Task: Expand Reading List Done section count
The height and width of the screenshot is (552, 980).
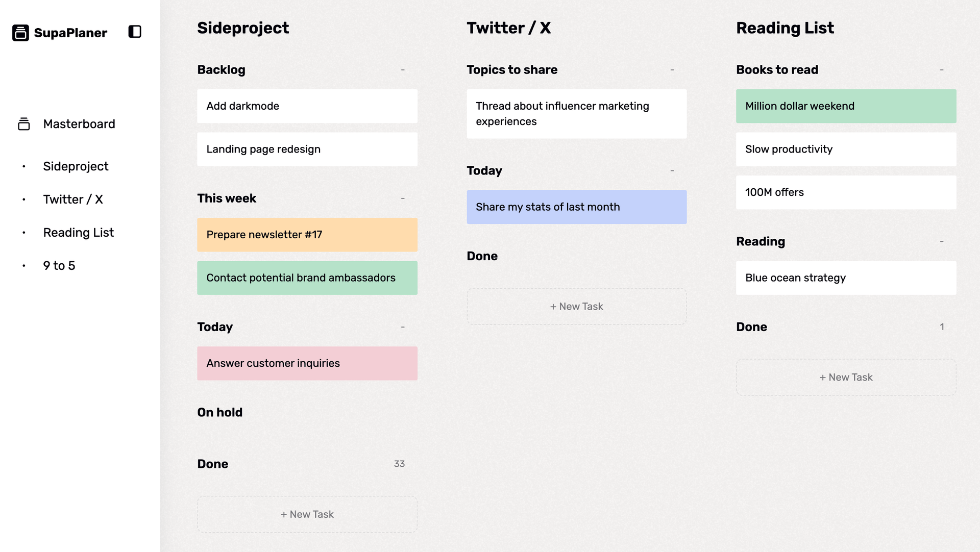Action: (x=942, y=327)
